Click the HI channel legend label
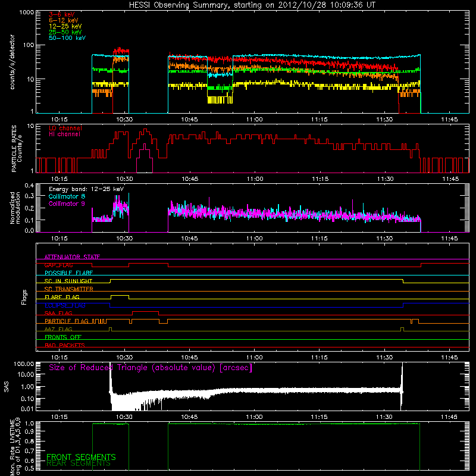476x476 pixels. click(x=65, y=134)
